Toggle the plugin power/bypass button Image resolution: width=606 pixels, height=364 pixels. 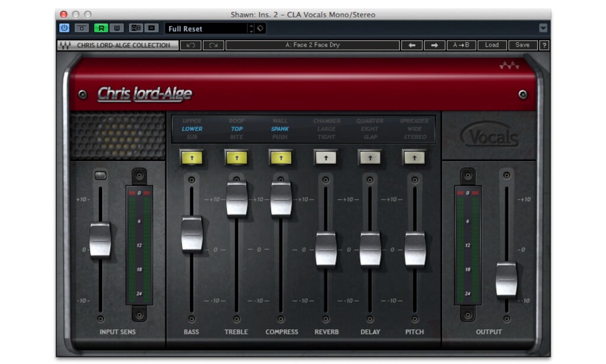[64, 28]
